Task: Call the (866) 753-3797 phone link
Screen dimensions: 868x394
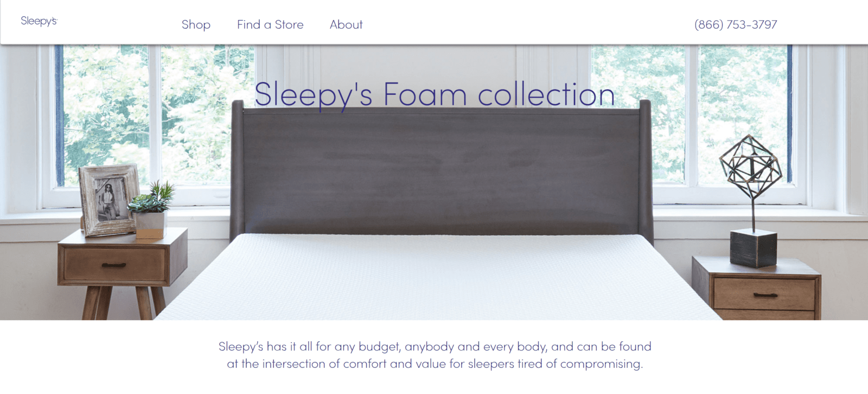Action: 736,24
